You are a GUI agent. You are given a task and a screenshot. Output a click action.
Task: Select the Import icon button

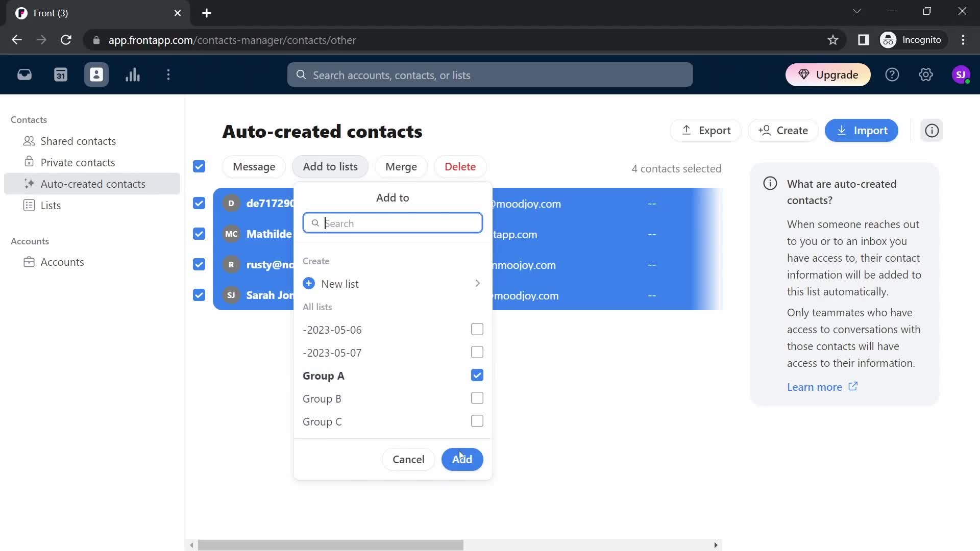point(844,131)
